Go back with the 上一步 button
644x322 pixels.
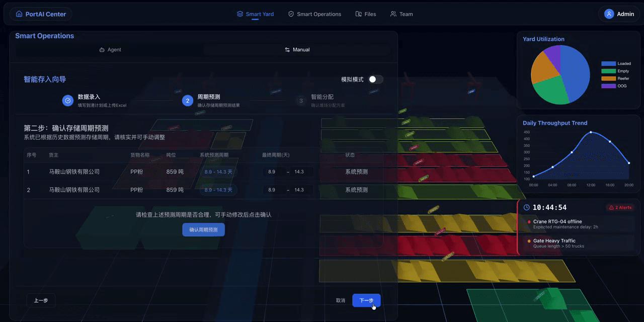tap(41, 300)
